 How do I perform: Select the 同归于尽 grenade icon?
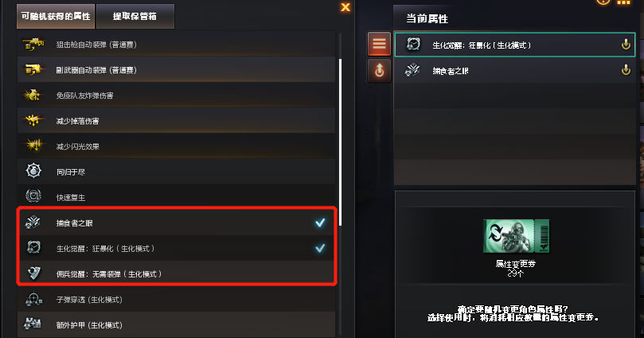tap(33, 171)
